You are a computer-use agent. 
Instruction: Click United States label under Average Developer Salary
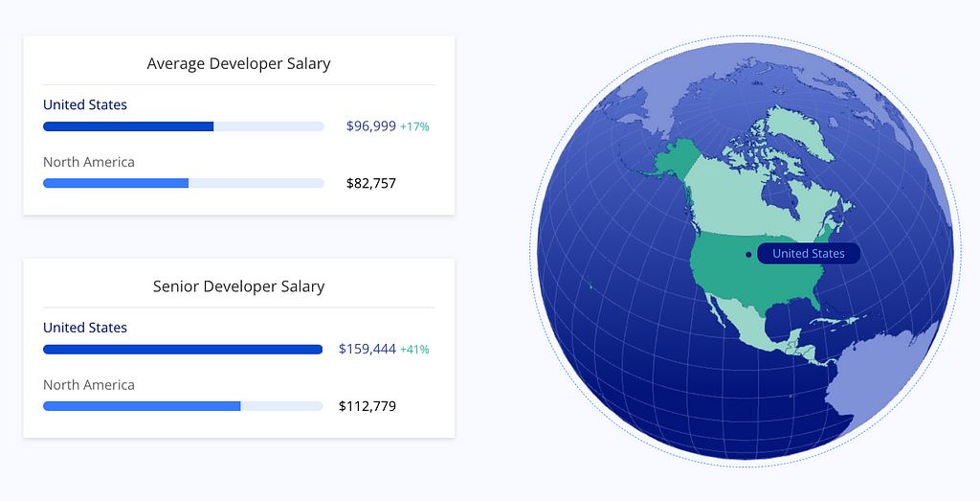(x=85, y=104)
